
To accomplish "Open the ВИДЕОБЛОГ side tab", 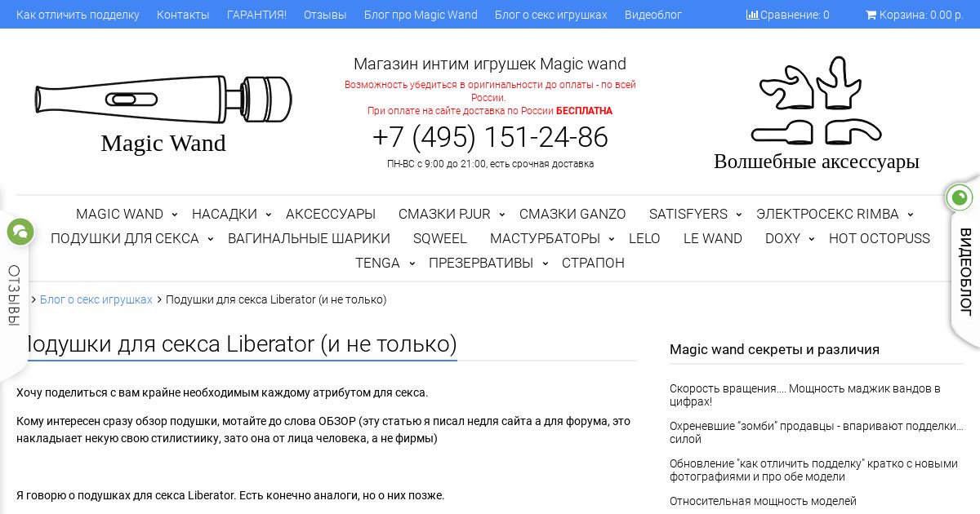I will point(965,271).
